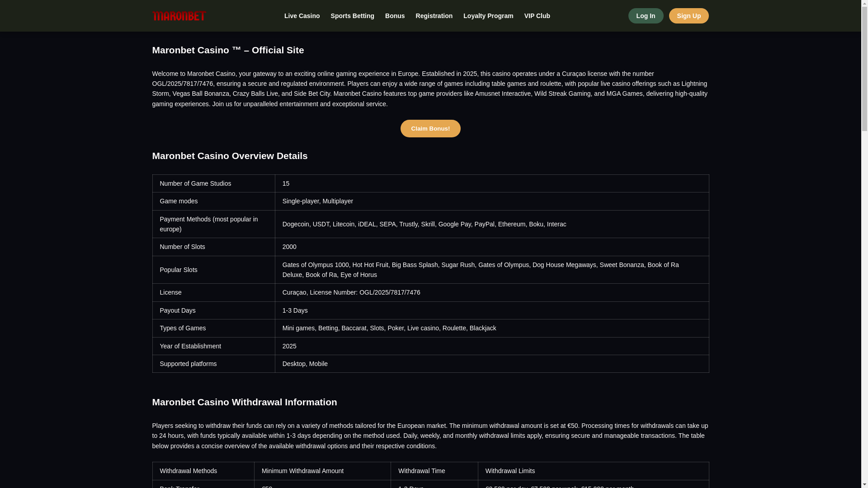
Task: Click the 'Payout Days' label
Action: (x=213, y=310)
